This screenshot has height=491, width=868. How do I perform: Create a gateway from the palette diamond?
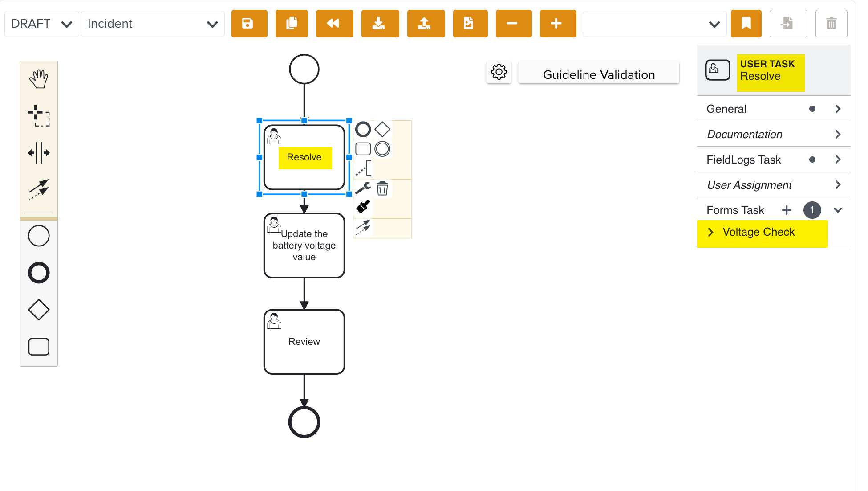(x=39, y=310)
